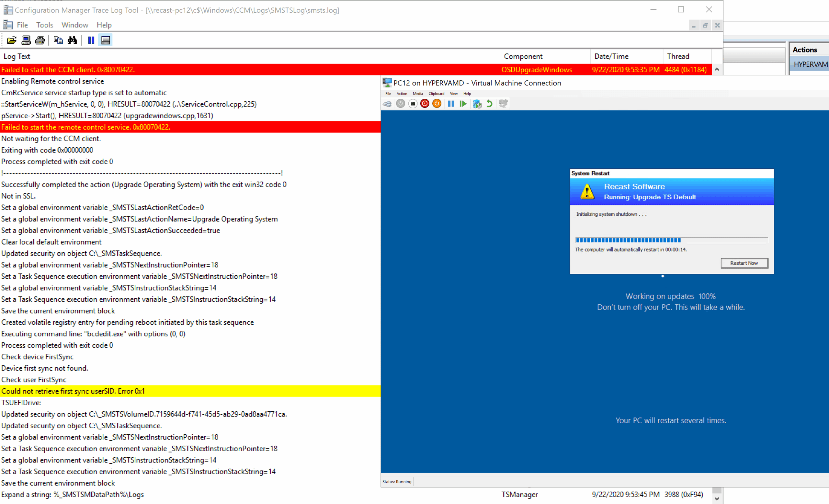Click the Restart Now button

click(744, 263)
